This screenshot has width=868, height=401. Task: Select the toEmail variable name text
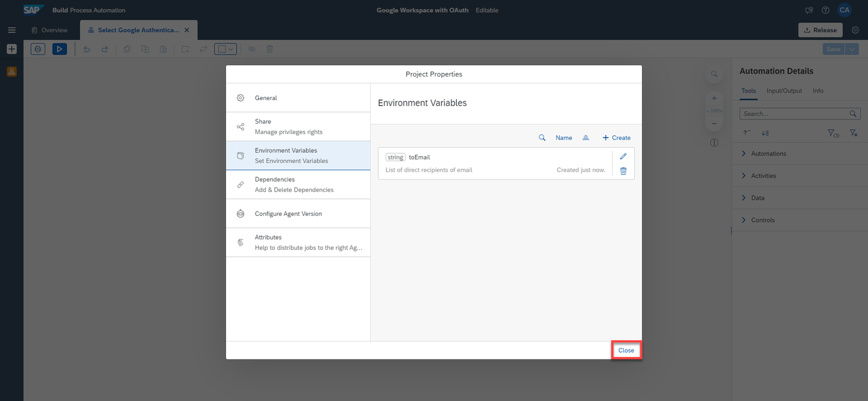420,157
